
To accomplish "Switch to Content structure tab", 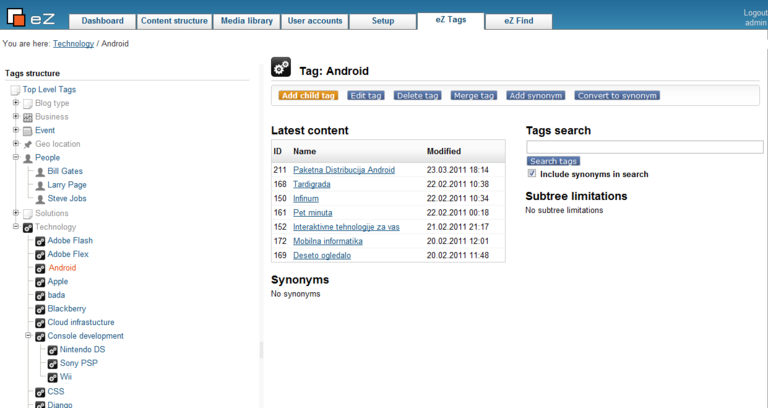I will tap(174, 21).
